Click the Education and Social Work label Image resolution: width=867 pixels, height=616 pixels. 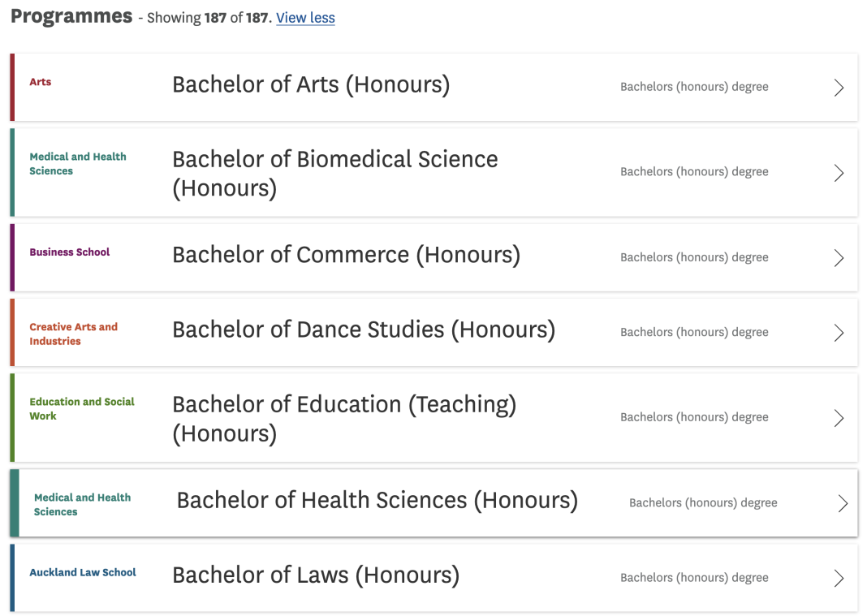82,409
